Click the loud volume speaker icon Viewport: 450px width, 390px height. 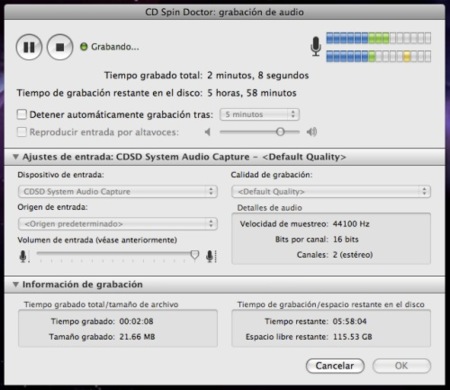click(312, 132)
